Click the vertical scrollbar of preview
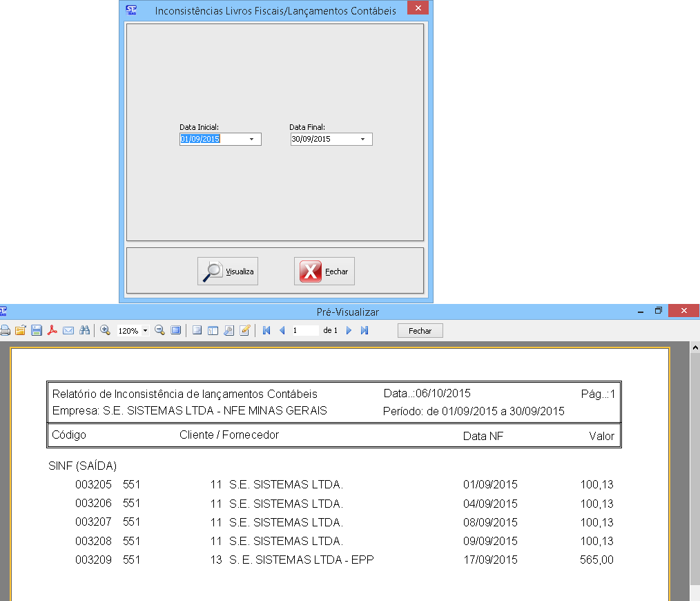 (694, 470)
